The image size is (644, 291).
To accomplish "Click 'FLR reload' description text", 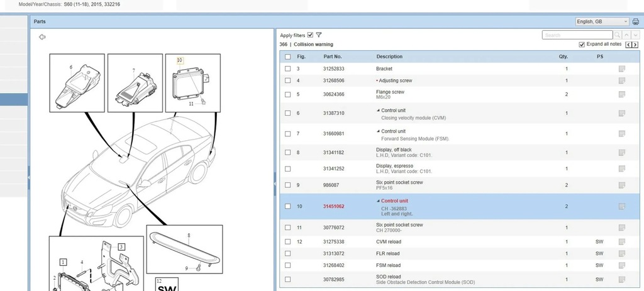I will pyautogui.click(x=387, y=254).
